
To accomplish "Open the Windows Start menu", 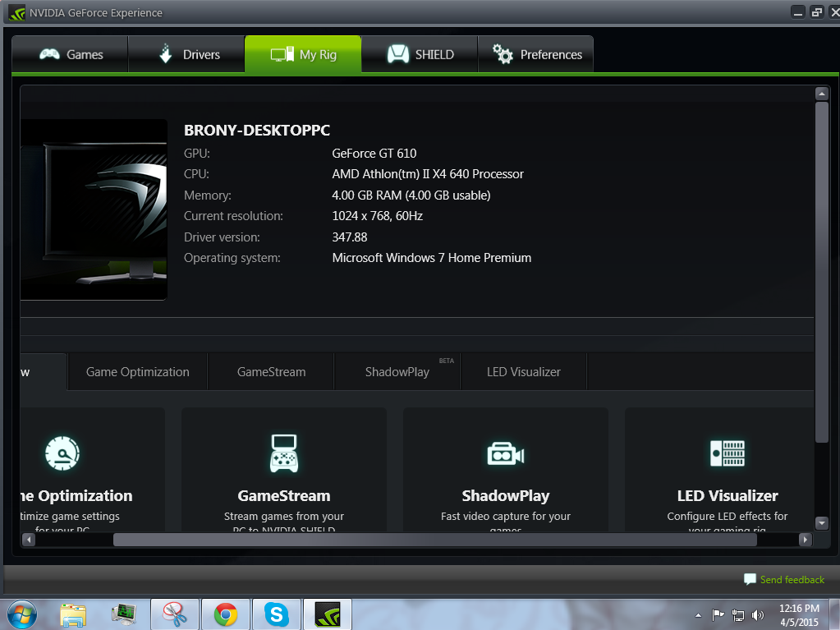I will [x=22, y=614].
